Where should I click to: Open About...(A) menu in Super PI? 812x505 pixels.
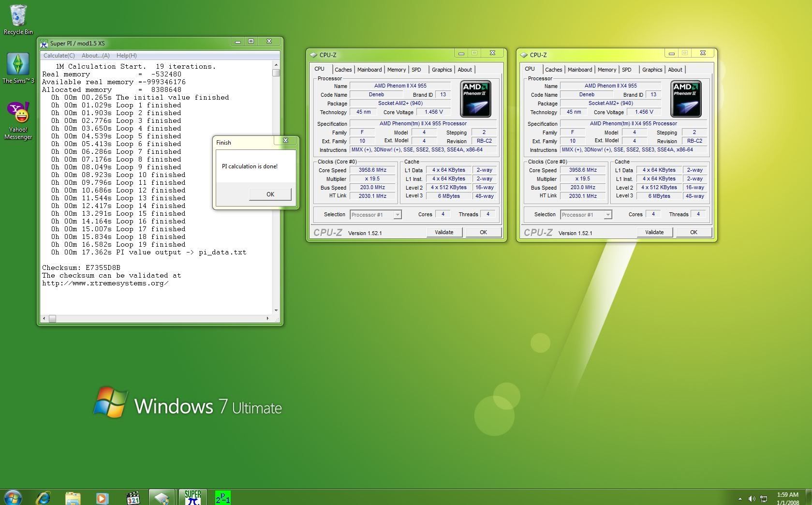coord(95,56)
